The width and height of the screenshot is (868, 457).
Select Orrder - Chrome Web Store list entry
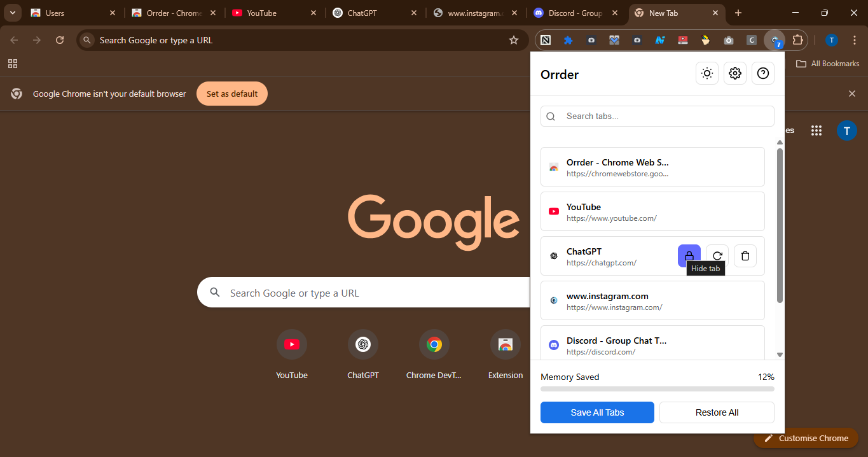652,167
